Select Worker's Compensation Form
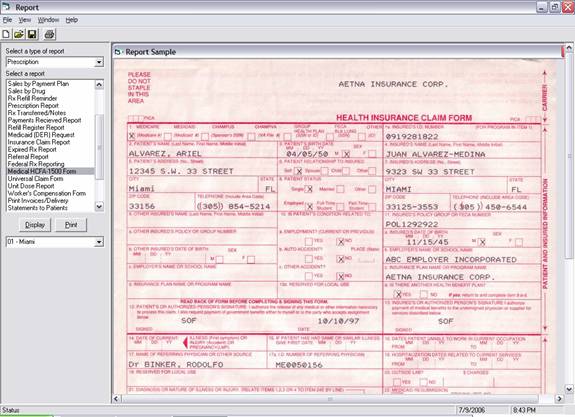The height and width of the screenshot is (417, 575). click(x=47, y=193)
